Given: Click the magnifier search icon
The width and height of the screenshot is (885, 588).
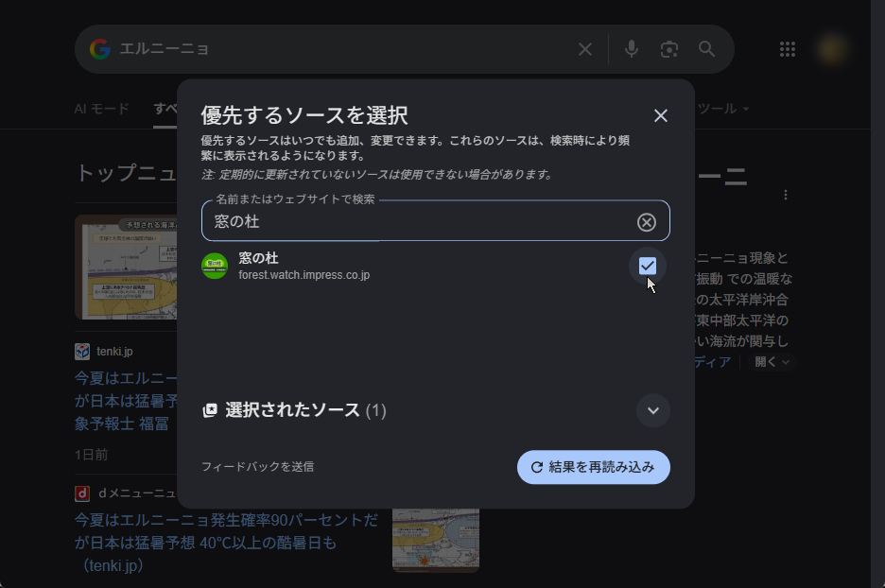Looking at the screenshot, I should click(x=706, y=49).
